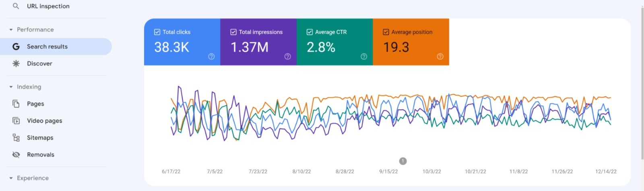
Task: Click the 1.37M total impressions value
Action: click(250, 47)
